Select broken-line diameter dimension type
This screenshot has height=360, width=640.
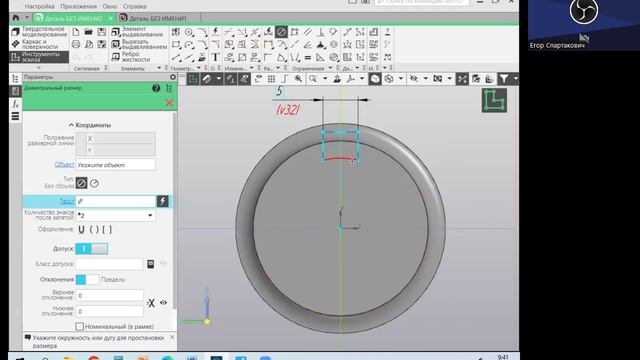94,183
